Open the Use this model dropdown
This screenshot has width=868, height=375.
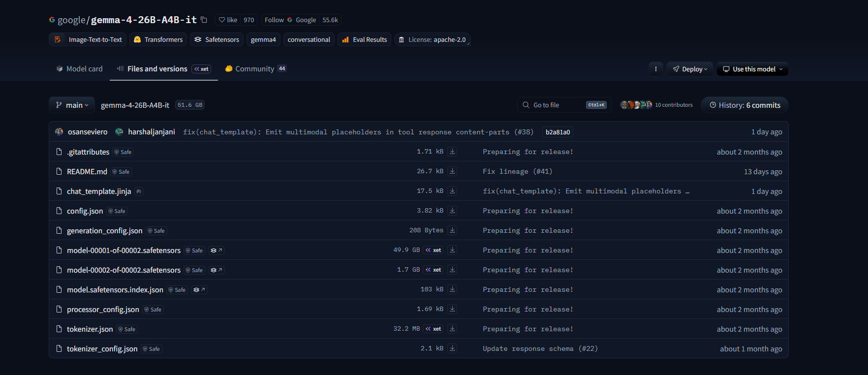tap(752, 69)
